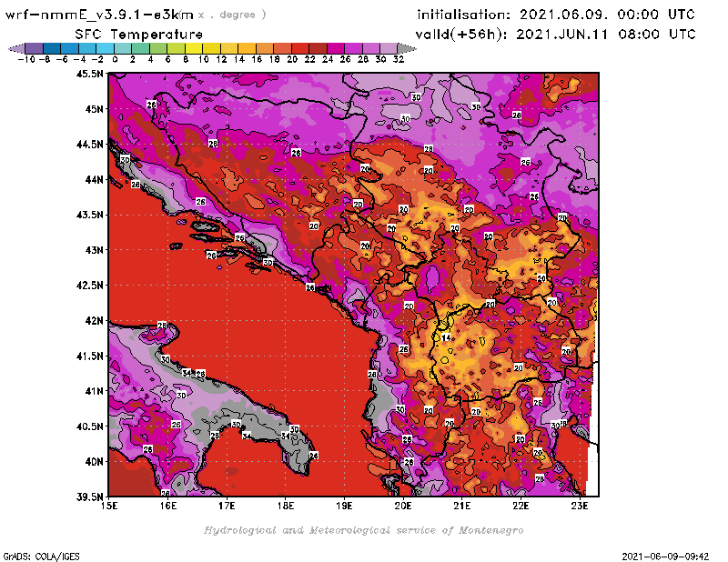
Task: Click the 'initialisation: 2021.06.09. 00:00 UTC' text
Action: click(556, 15)
